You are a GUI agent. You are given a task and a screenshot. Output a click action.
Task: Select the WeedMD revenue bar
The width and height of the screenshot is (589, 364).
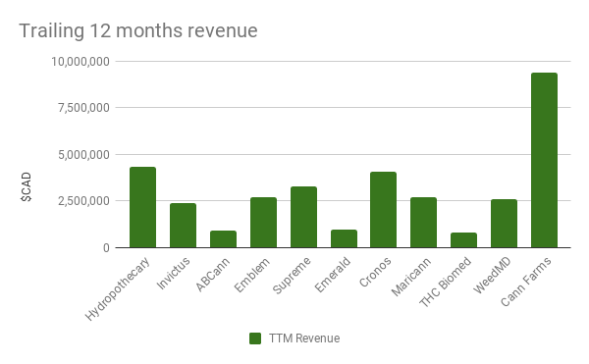[504, 224]
